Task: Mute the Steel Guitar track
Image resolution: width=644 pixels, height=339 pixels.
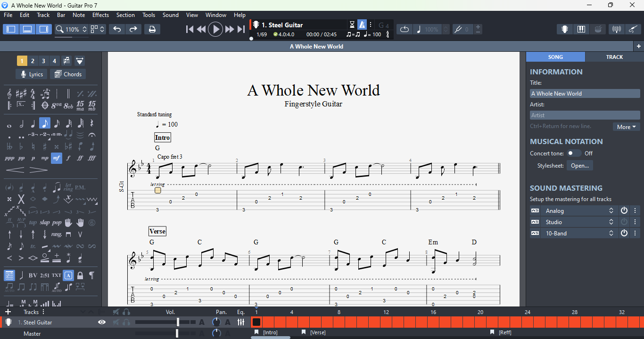Action: [x=116, y=322]
